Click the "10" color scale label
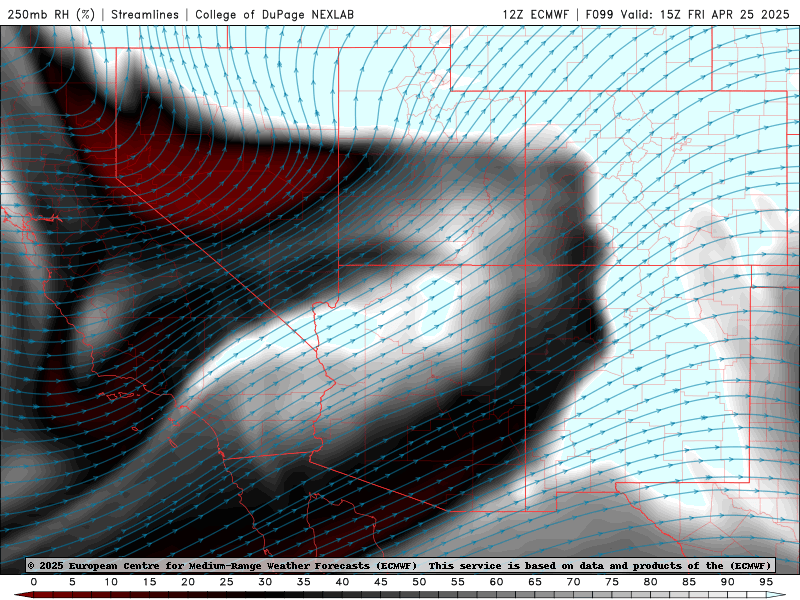This screenshot has height=600, width=800. click(111, 582)
